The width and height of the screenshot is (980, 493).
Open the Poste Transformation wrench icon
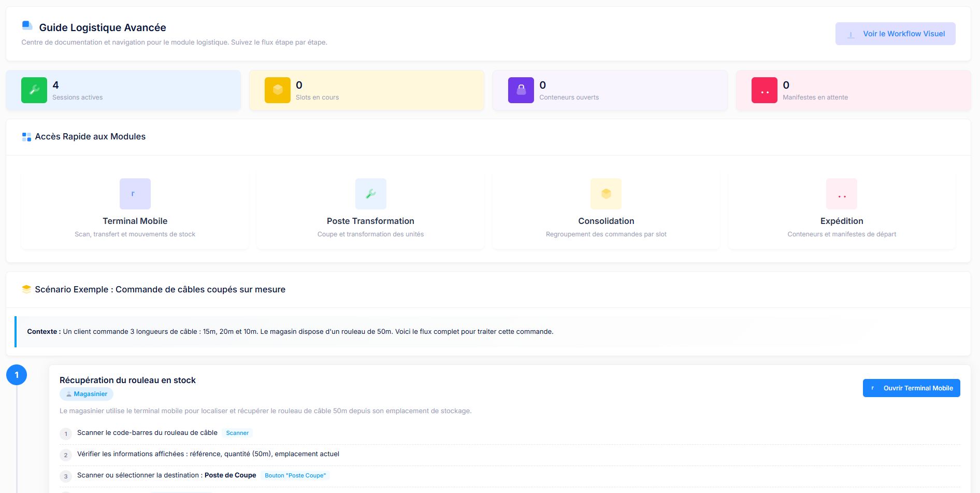pyautogui.click(x=371, y=194)
